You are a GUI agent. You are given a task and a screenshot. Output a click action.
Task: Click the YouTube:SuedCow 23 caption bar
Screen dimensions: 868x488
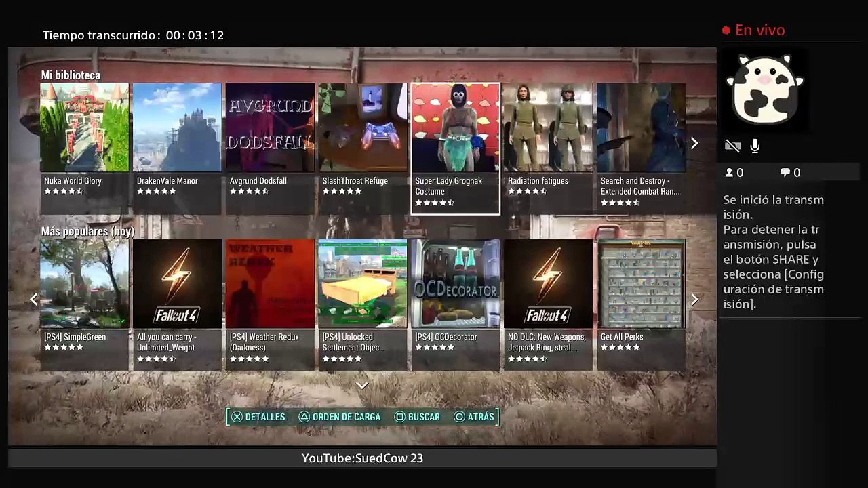(362, 458)
